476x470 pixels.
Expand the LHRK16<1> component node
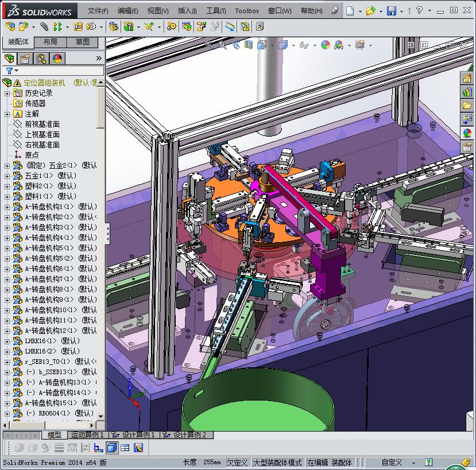tap(7, 341)
